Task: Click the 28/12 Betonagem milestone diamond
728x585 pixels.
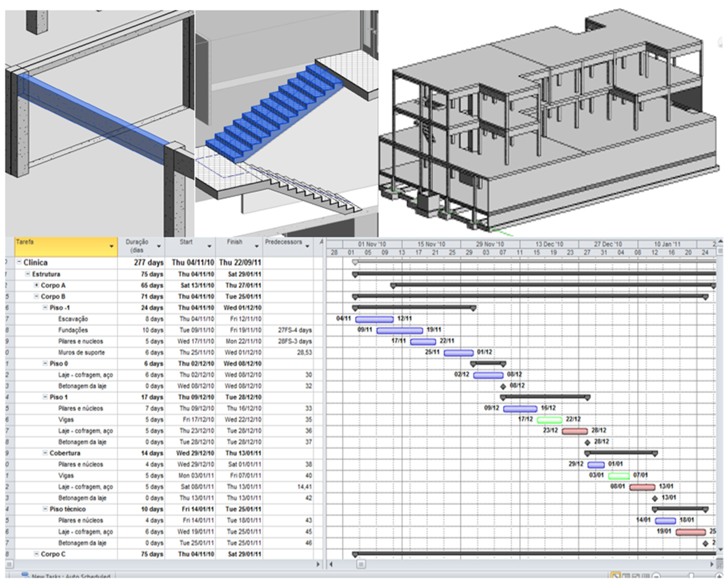Action: (x=588, y=442)
